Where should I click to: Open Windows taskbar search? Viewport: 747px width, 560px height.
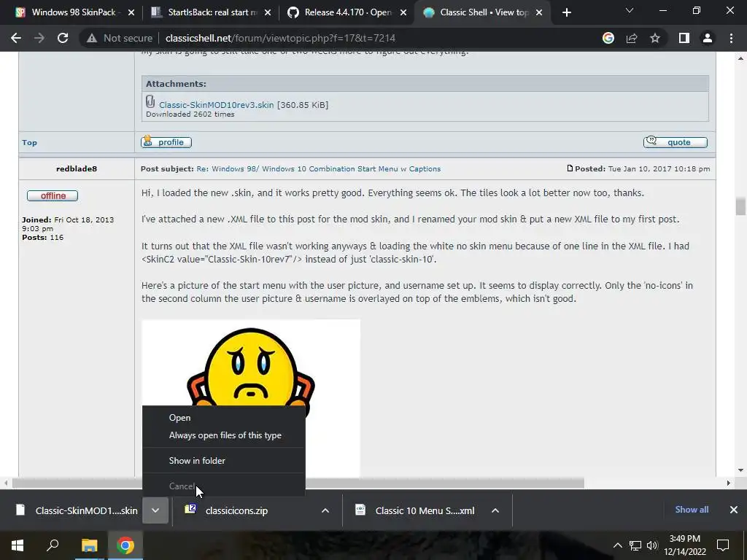click(x=53, y=545)
